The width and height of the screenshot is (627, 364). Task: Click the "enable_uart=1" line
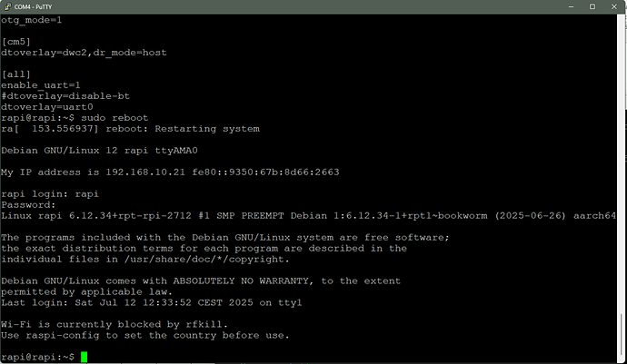39,85
